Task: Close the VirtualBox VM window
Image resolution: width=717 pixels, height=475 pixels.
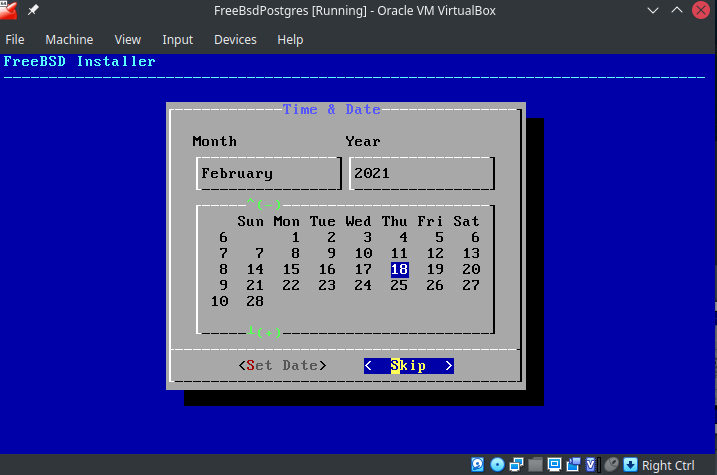Action: [701, 10]
